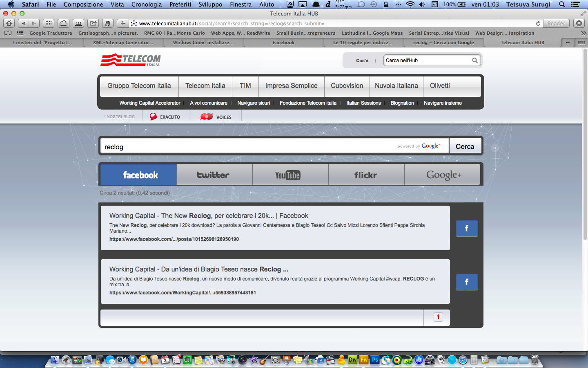Open the Sviluppo menu
Screen dimensions: 588x368
click(x=210, y=4)
